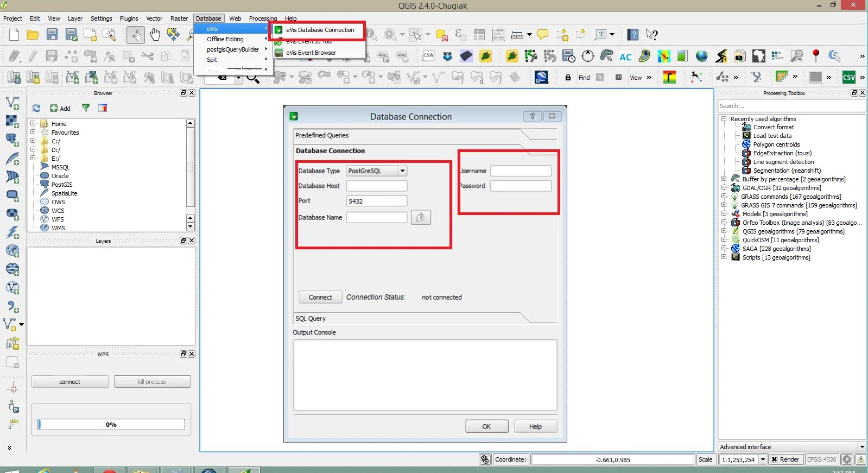This screenshot has height=473, width=868.
Task: Select eVis Database Connection menu entry
Action: 320,30
